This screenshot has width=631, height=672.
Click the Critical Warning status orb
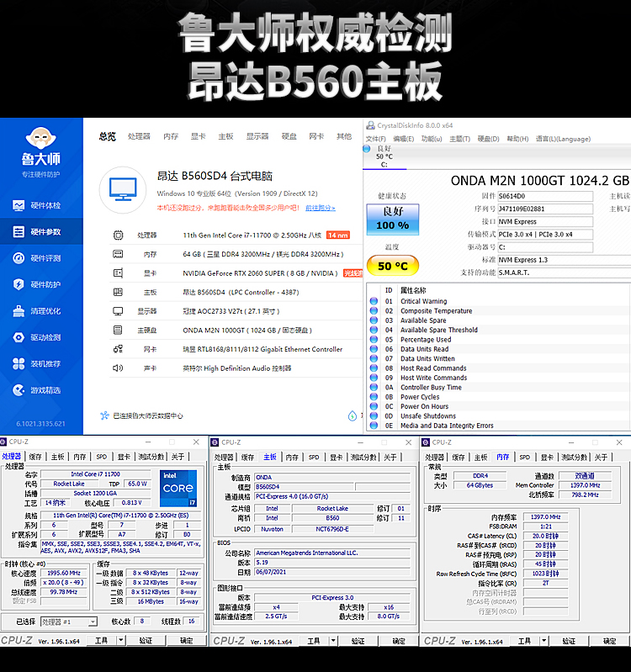374,301
